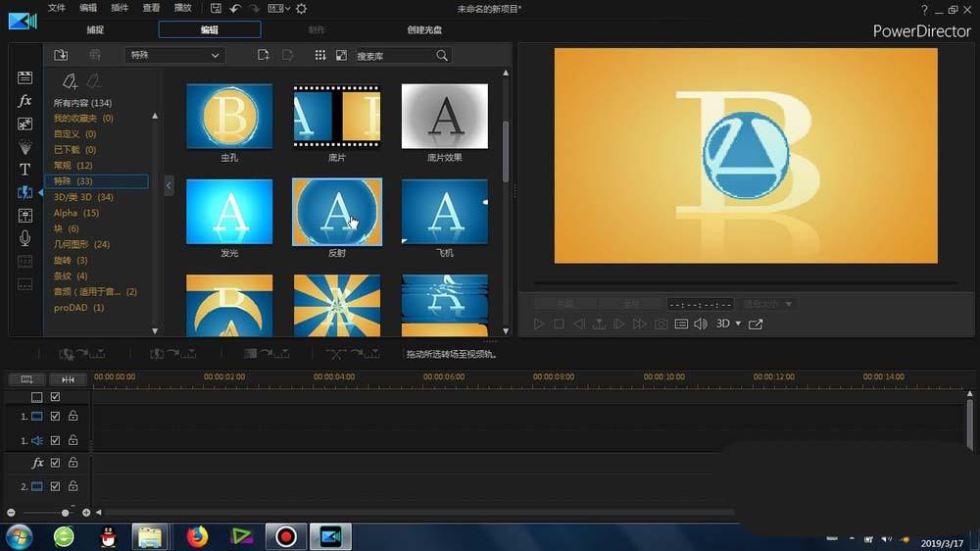Switch to the 捕捉 tab
Viewport: 980px width, 551px height.
click(x=95, y=30)
